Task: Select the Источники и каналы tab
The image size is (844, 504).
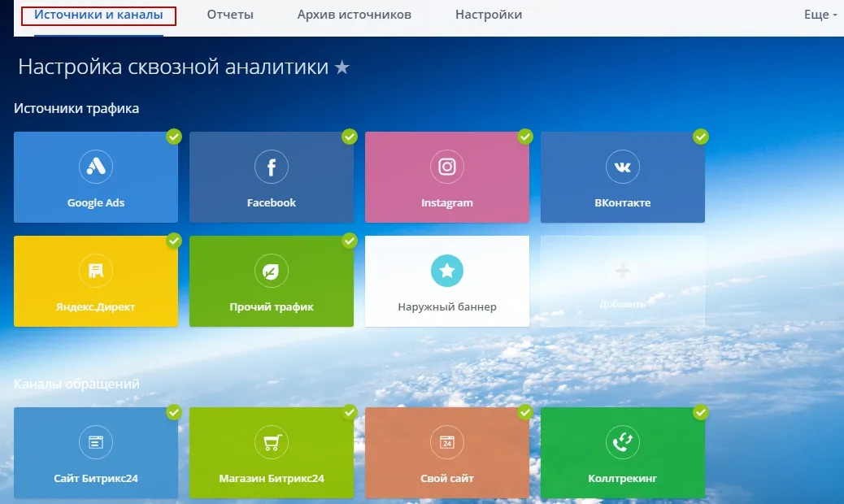Action: click(98, 15)
